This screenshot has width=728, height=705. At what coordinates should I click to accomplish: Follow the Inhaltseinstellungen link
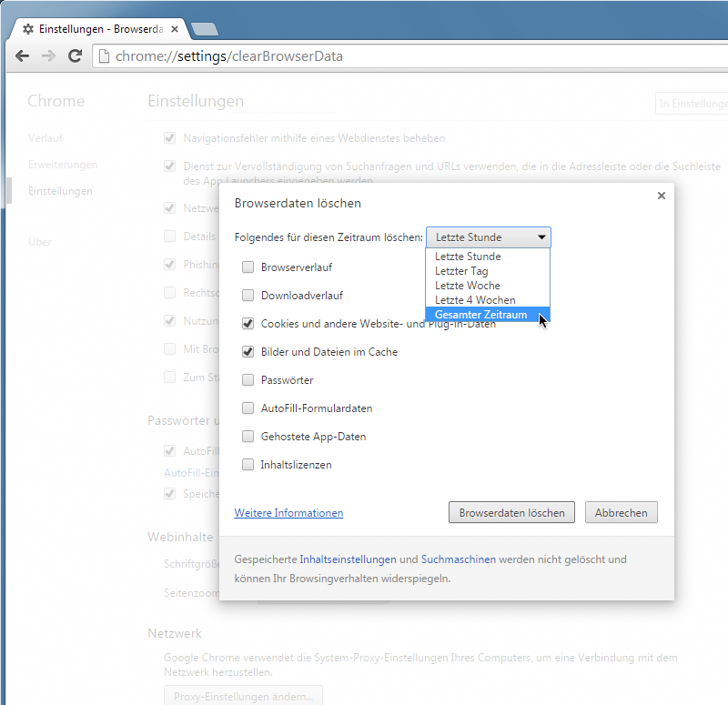349,559
